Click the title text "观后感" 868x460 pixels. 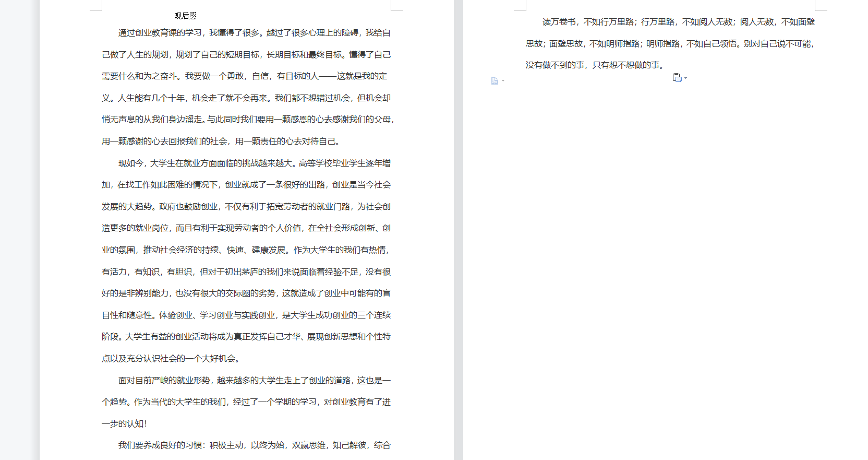185,16
